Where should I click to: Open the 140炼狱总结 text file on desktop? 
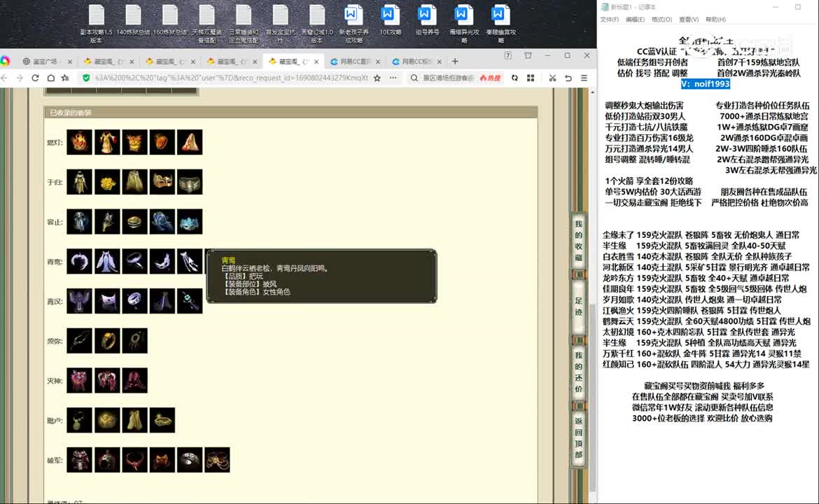(x=133, y=21)
